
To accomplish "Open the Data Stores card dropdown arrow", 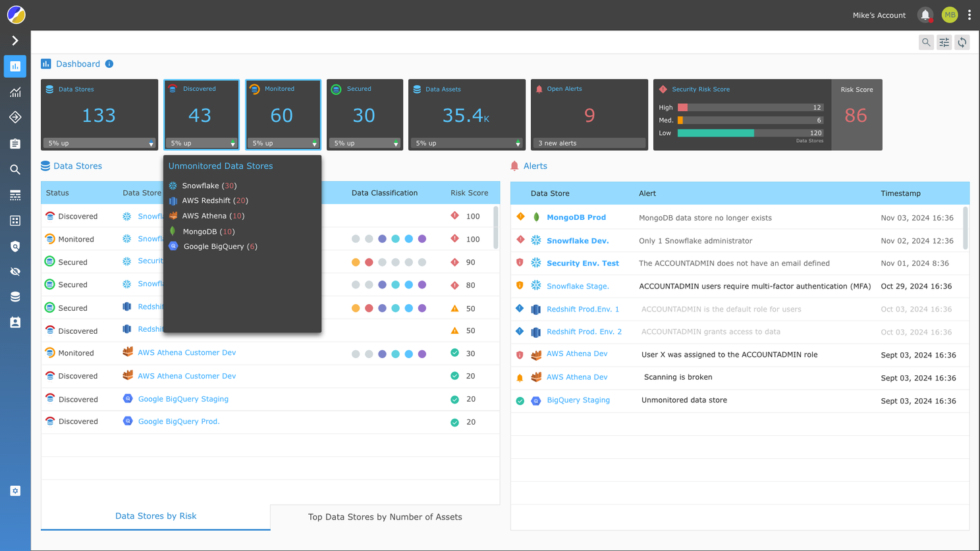I will [x=151, y=144].
